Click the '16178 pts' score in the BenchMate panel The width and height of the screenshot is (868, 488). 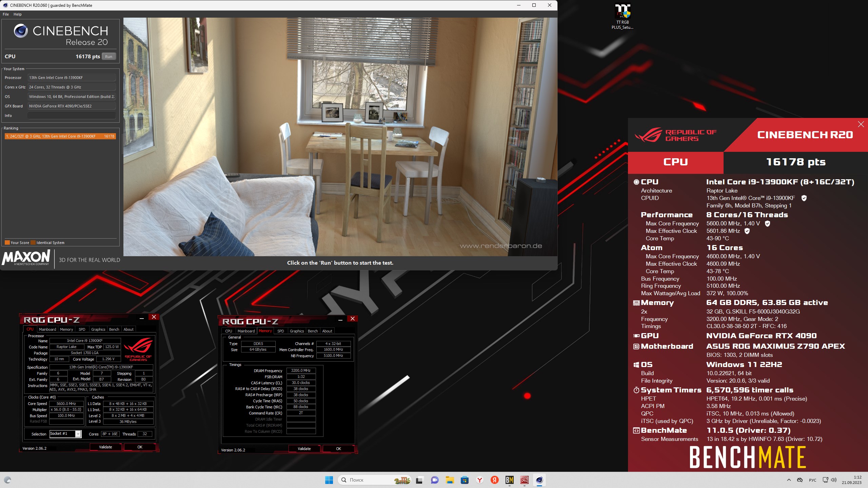(x=796, y=162)
